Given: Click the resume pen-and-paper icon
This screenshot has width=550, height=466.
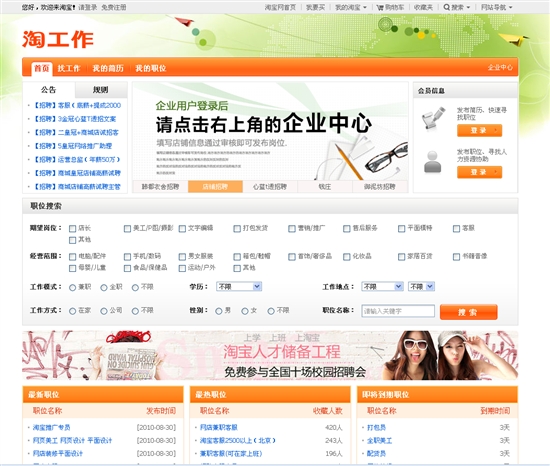Looking at the screenshot, I should 433,118.
